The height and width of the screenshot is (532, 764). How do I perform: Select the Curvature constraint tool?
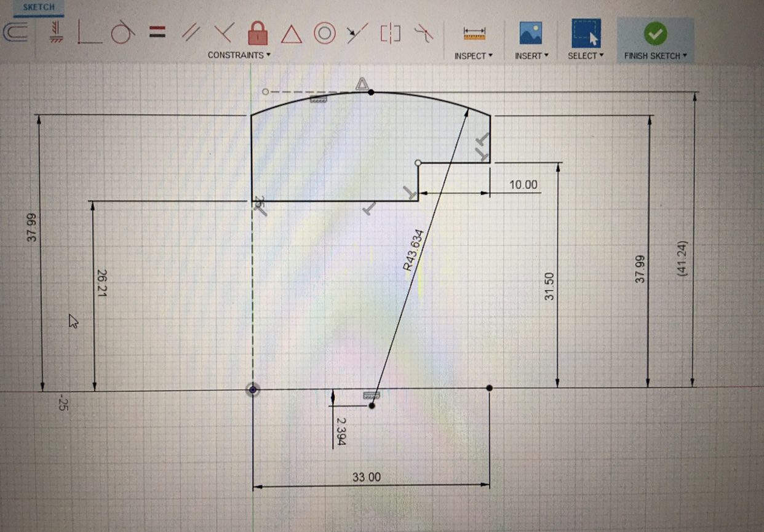[x=423, y=32]
